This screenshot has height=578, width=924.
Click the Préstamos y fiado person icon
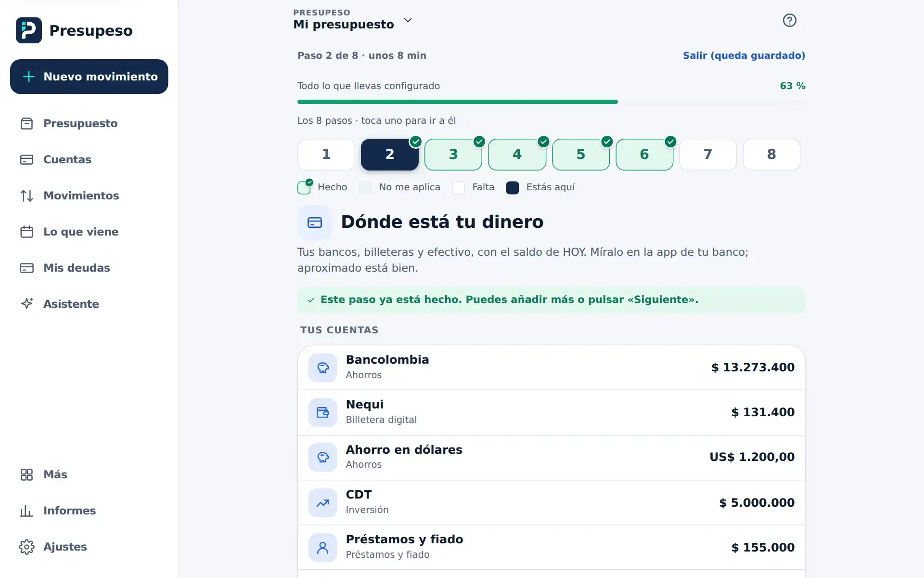(322, 548)
